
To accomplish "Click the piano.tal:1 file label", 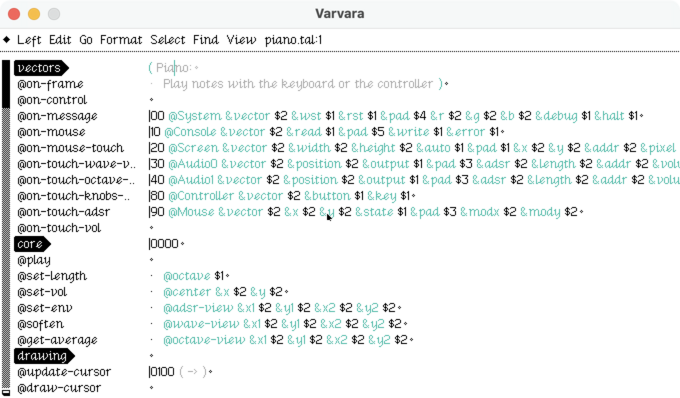I will coord(294,40).
